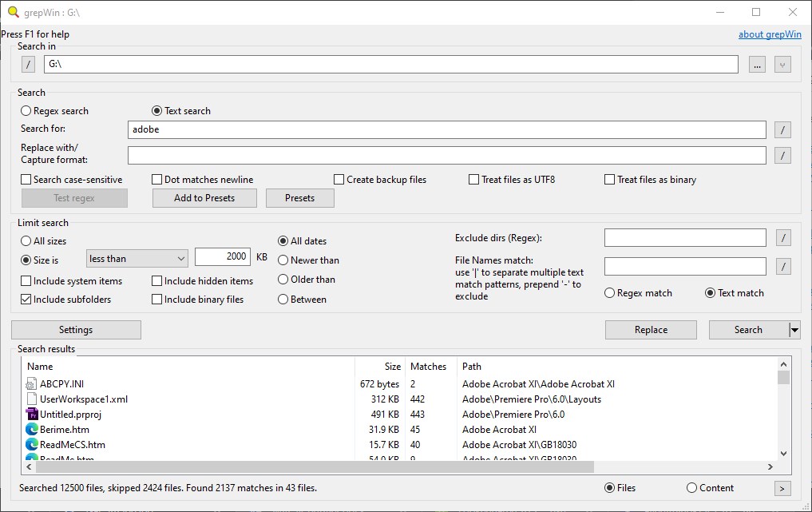Open the Presets button
This screenshot has width=812, height=512.
300,198
